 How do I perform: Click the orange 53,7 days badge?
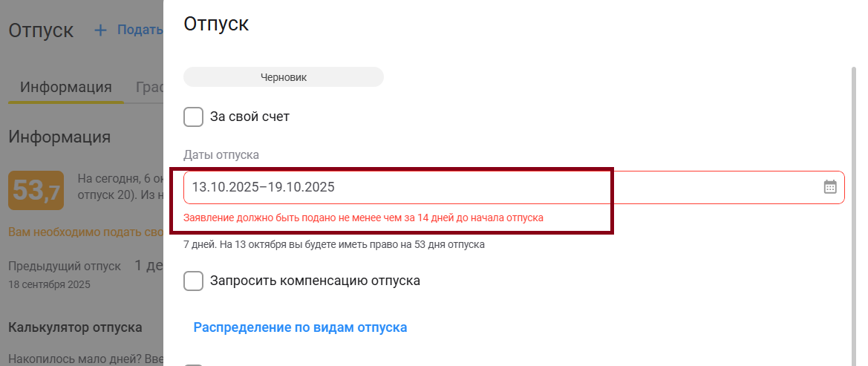36,191
